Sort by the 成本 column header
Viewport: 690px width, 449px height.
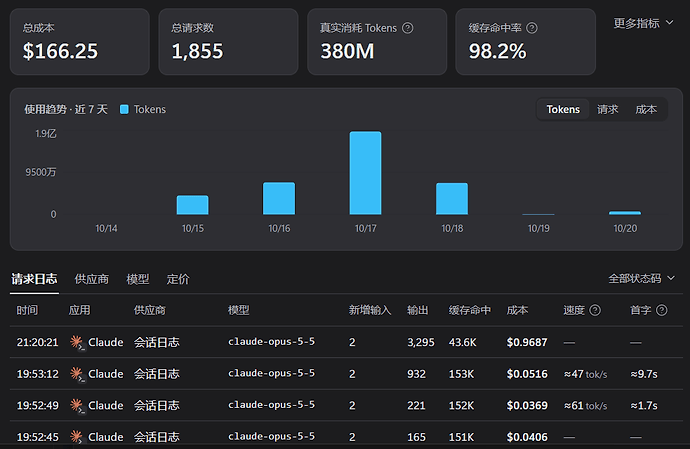pyautogui.click(x=517, y=310)
